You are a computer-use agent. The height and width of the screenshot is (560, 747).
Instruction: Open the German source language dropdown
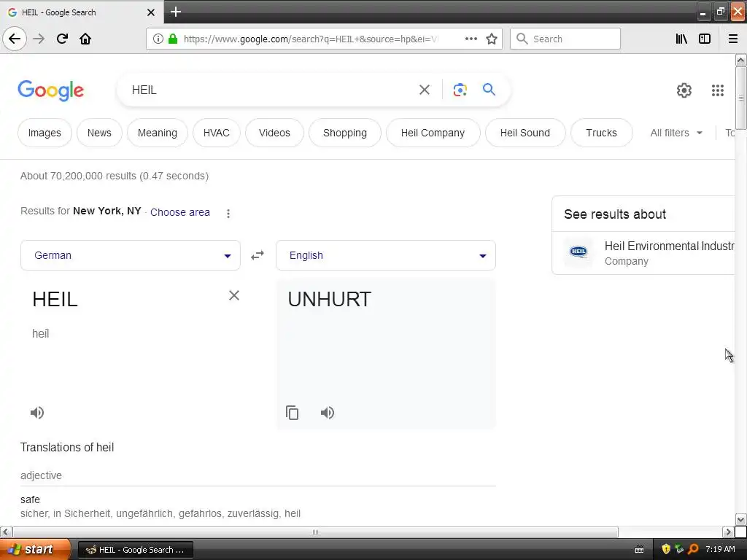[x=131, y=255]
